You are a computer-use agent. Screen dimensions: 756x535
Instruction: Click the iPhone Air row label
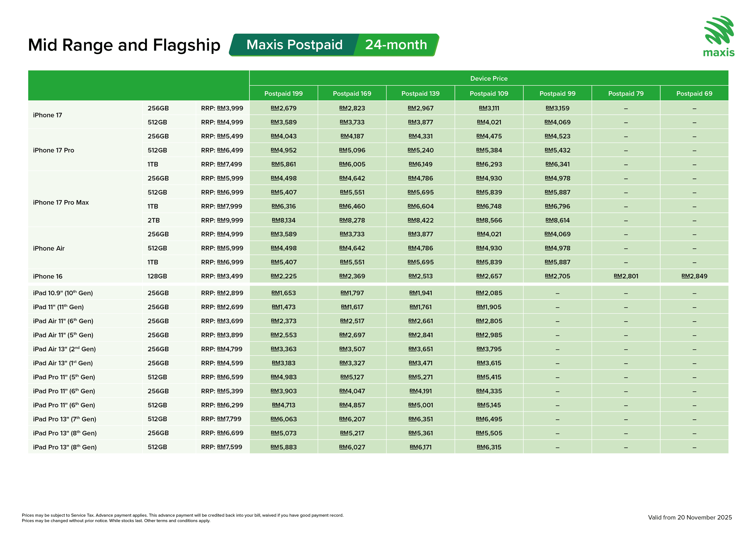coord(49,248)
